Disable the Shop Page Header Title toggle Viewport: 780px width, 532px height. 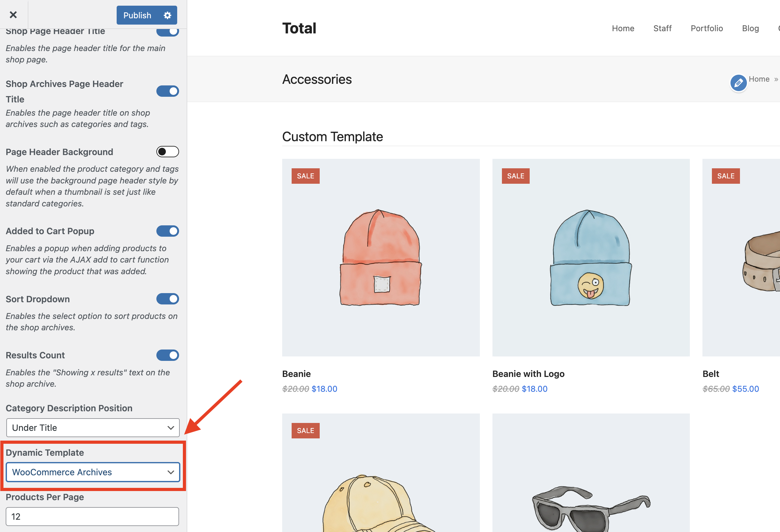click(x=167, y=32)
